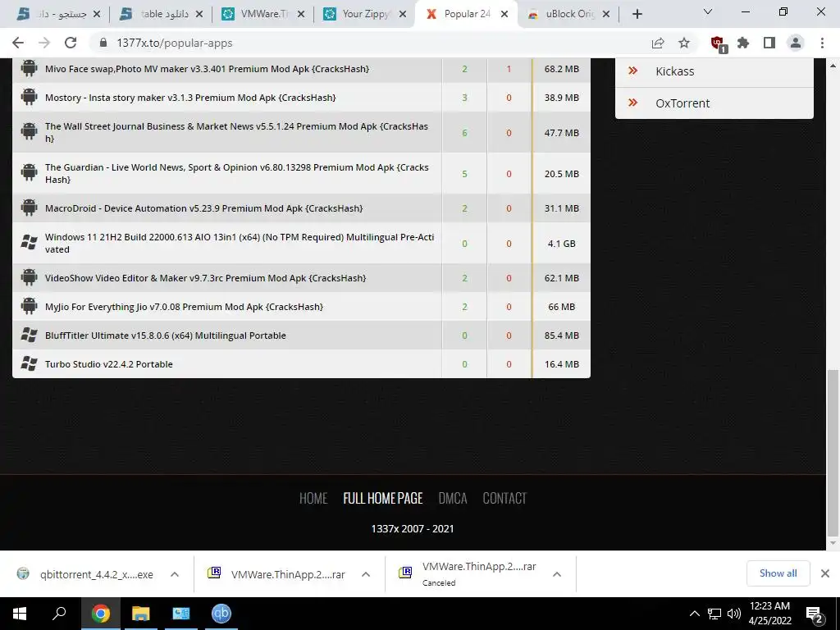Open Mostory Insta story maker torrent link
Viewport: 840px width, 630px height.
(190, 98)
